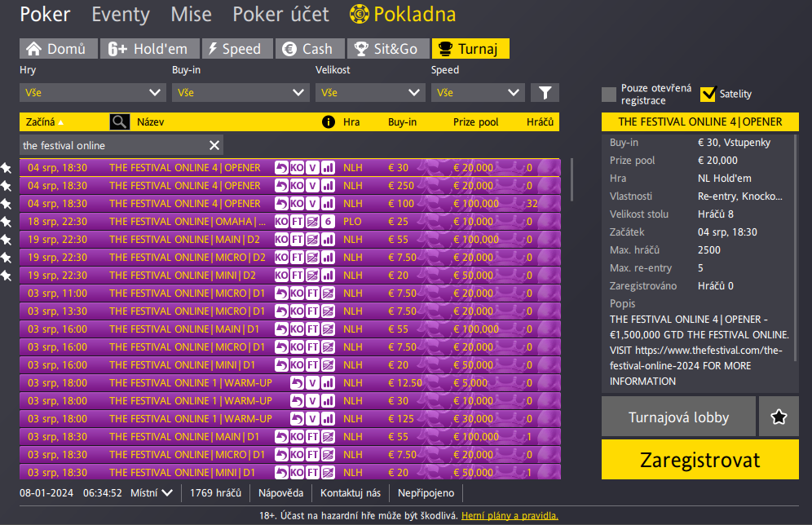Open the Mise menu

191,14
